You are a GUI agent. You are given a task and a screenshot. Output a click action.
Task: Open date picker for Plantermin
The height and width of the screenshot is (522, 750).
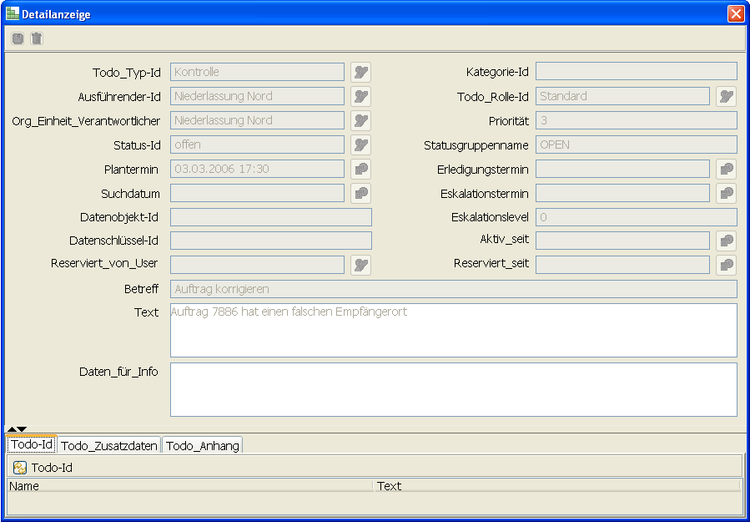361,169
